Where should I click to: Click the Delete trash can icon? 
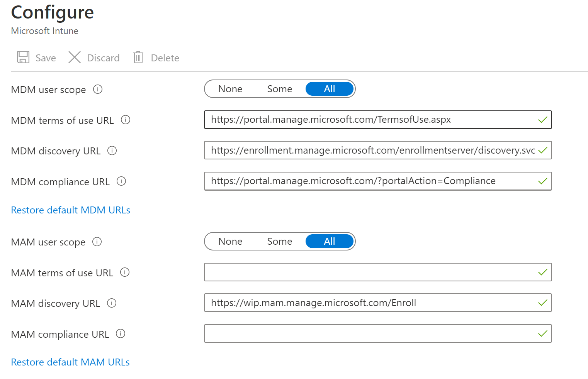(138, 58)
